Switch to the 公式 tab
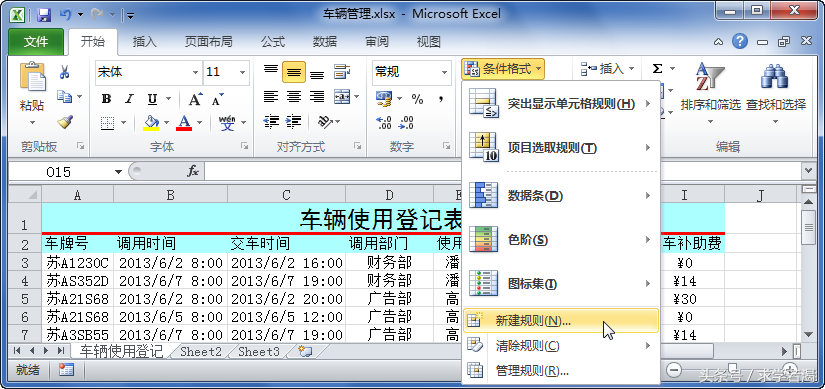 pyautogui.click(x=273, y=42)
